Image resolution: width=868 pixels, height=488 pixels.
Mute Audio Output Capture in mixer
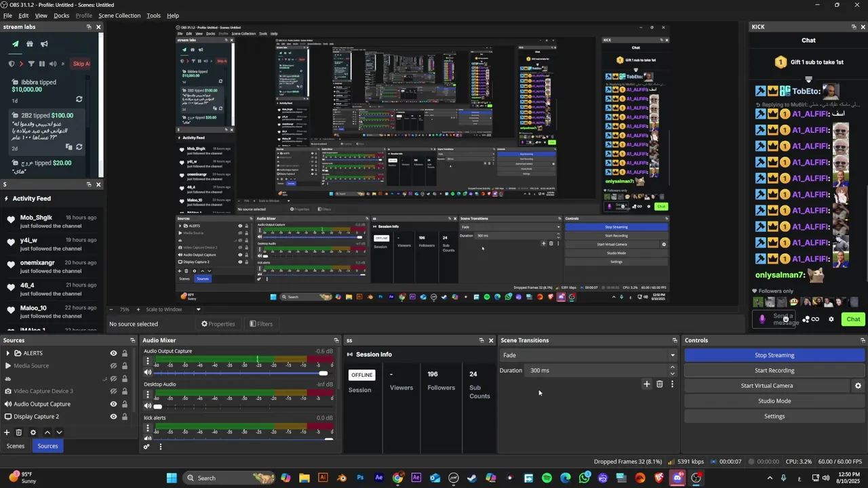coord(148,373)
